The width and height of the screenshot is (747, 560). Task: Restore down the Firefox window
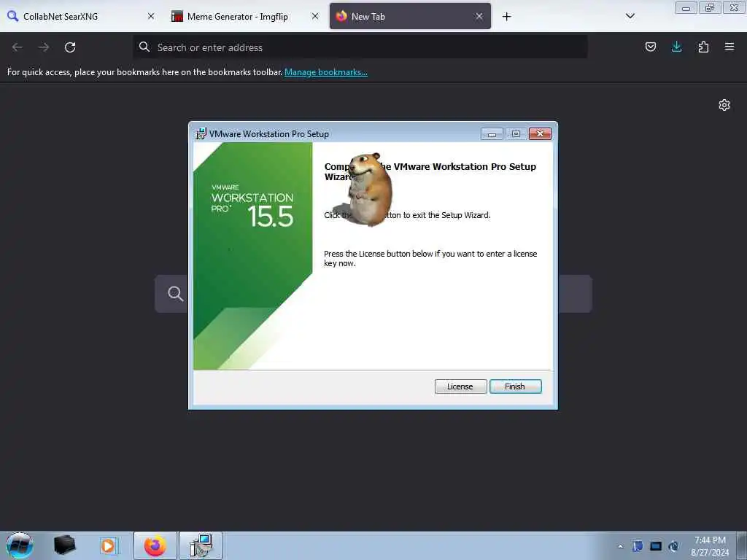pos(710,8)
